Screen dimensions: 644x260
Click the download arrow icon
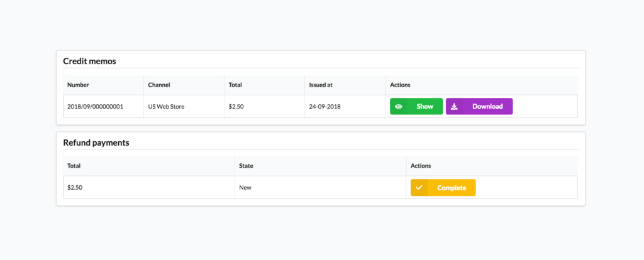tap(454, 106)
